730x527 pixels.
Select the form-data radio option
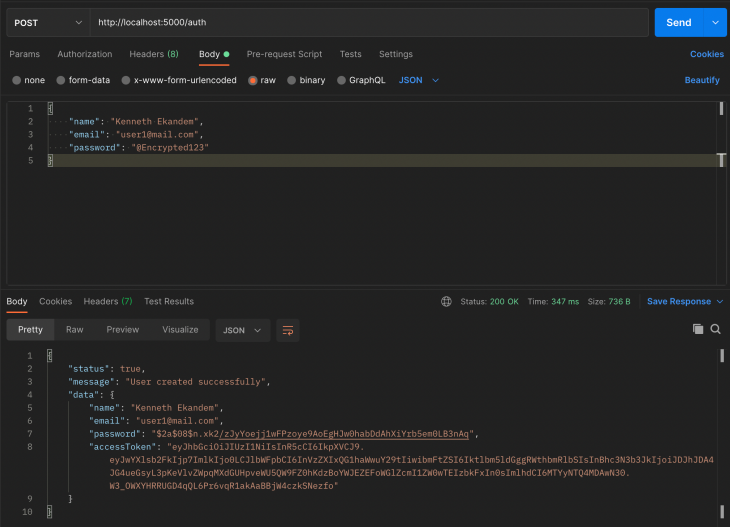(61, 80)
